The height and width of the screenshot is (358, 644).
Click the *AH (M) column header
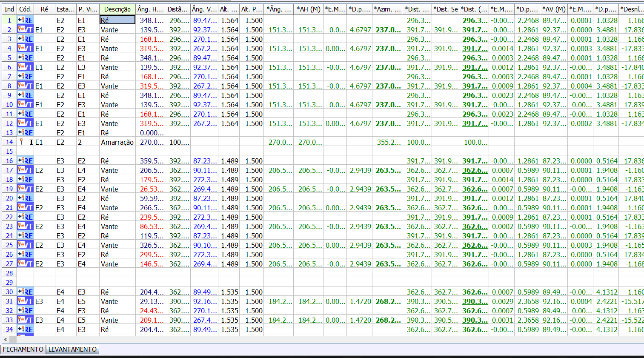(309, 9)
